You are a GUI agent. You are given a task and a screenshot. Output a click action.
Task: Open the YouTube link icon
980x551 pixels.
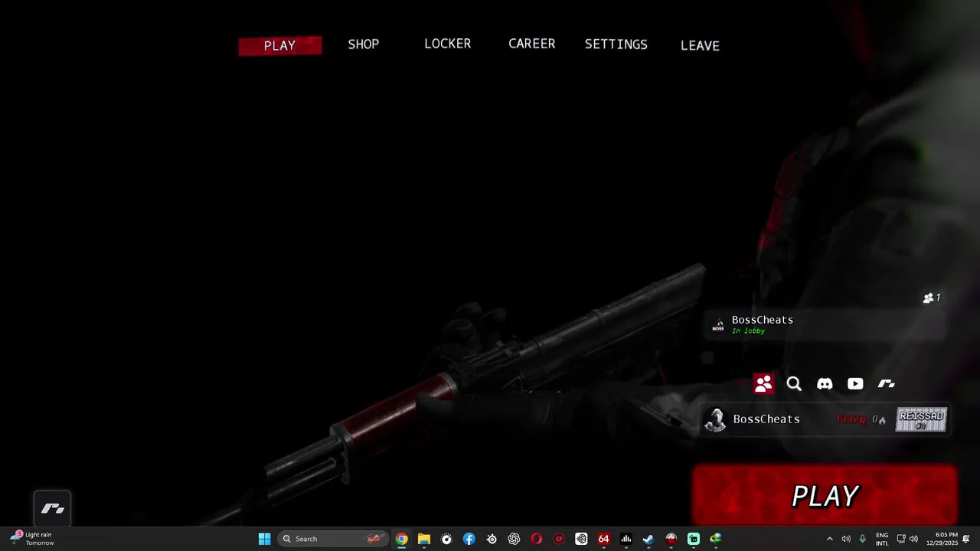pyautogui.click(x=855, y=383)
